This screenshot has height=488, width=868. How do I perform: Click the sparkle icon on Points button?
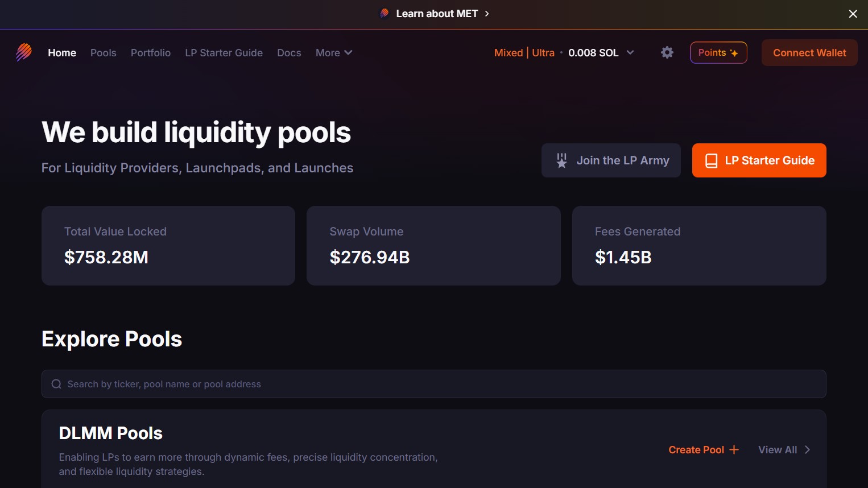tap(734, 53)
